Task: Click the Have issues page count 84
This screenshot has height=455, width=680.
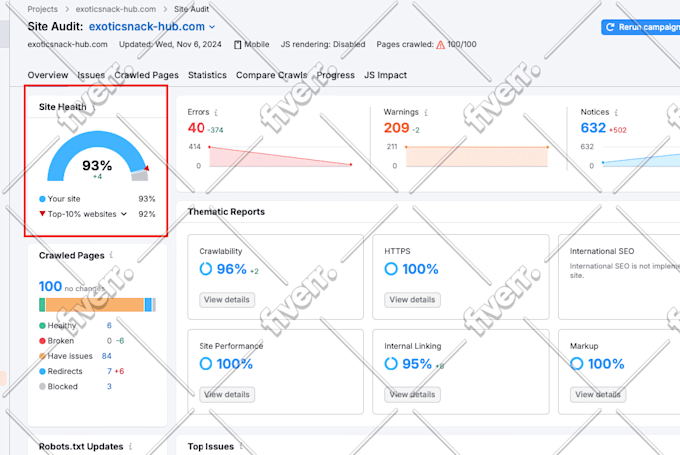Action: (107, 356)
